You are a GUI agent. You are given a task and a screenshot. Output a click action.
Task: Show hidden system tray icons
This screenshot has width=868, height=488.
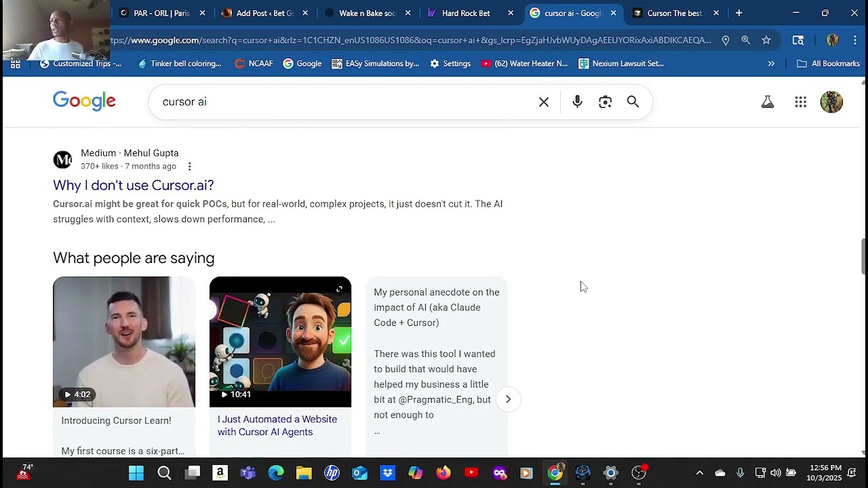tap(700, 473)
